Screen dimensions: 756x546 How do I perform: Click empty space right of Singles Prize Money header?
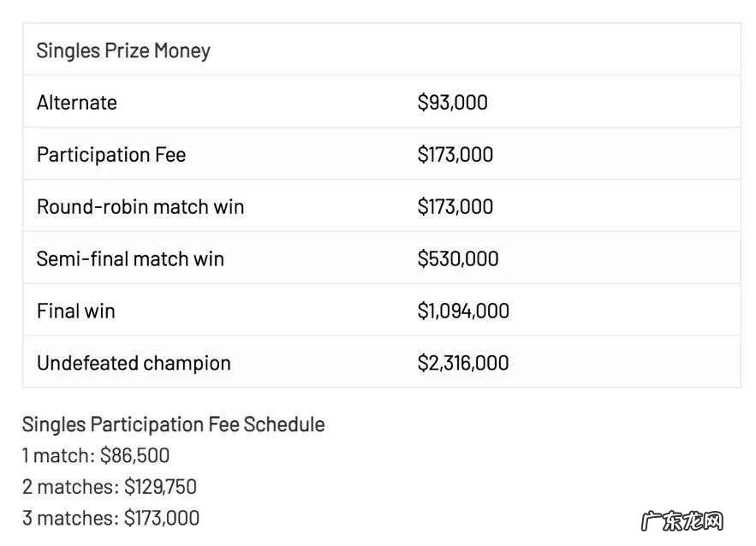tap(514, 50)
